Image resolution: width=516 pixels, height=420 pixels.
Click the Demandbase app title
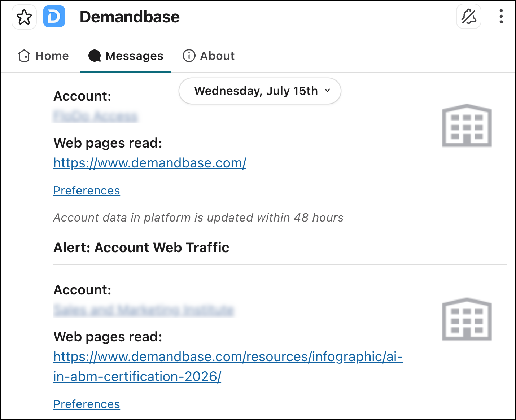pos(130,17)
